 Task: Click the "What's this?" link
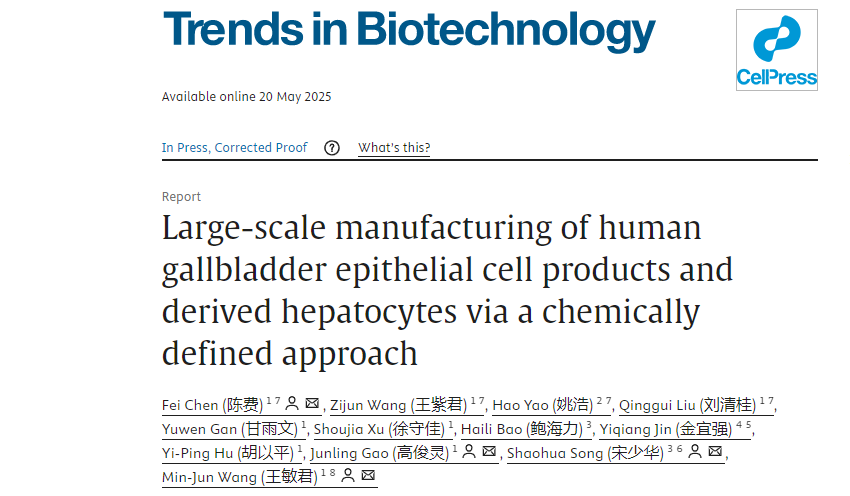pyautogui.click(x=394, y=148)
